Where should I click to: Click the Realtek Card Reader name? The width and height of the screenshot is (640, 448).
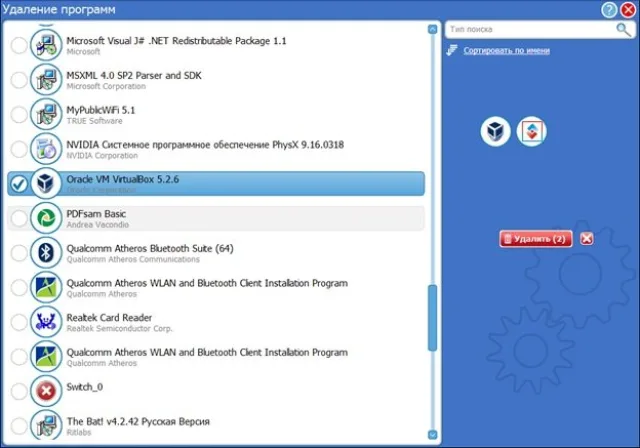click(109, 317)
